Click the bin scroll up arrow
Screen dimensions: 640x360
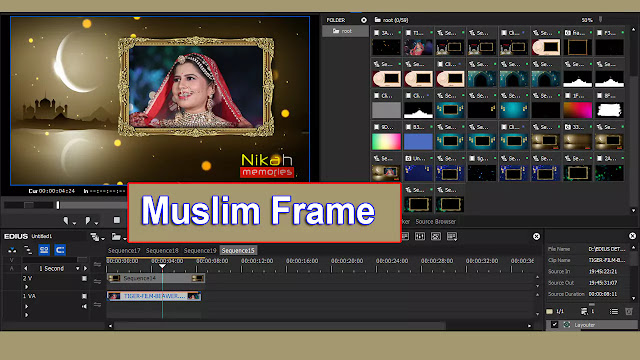coord(633,30)
